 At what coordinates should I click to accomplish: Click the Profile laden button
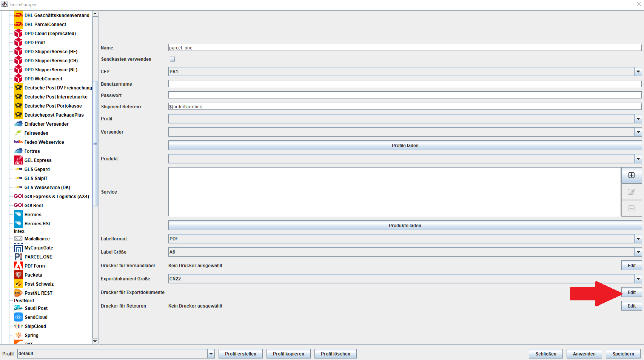point(405,146)
